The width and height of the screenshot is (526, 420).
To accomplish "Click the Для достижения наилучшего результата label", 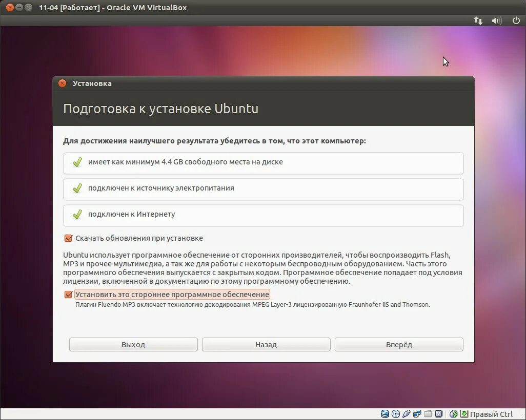I will tap(214, 141).
